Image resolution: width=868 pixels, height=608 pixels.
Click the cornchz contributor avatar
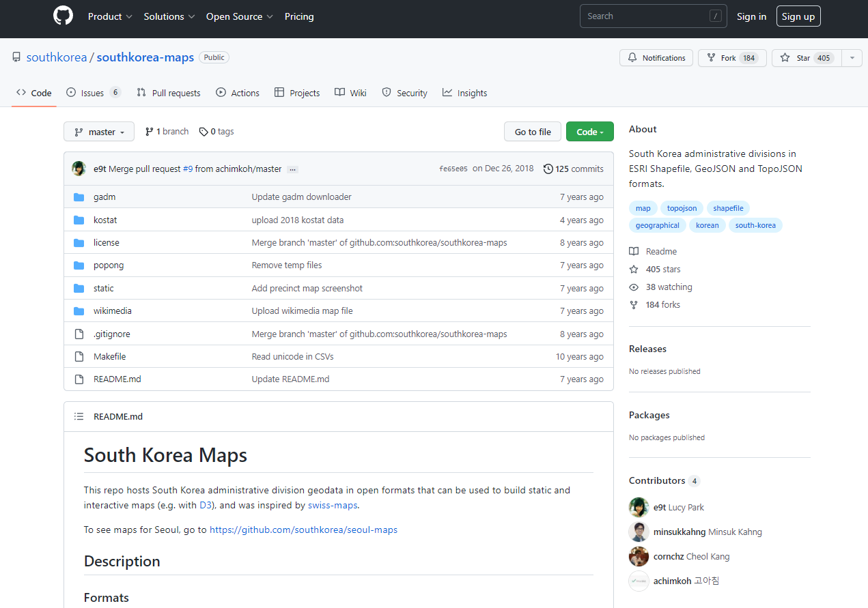(x=639, y=556)
